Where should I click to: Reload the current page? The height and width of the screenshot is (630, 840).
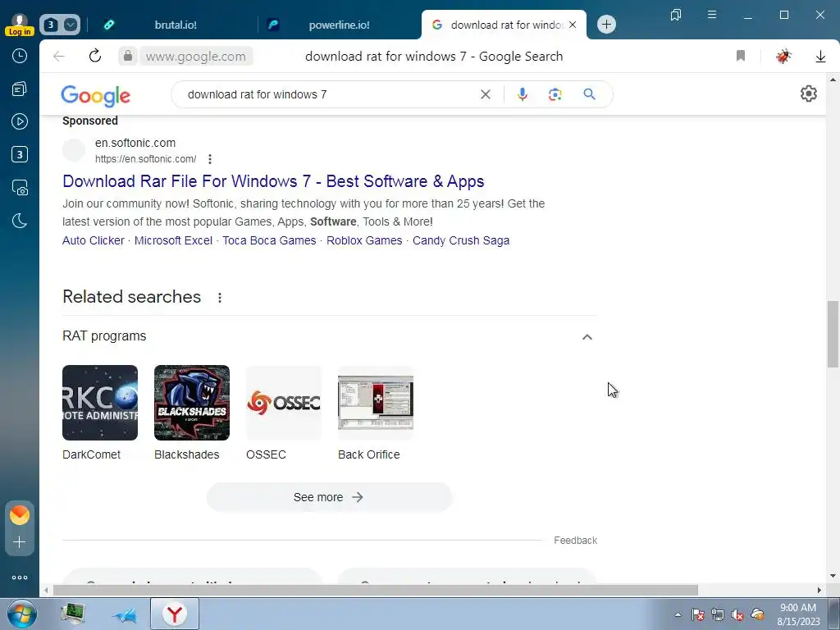95,56
